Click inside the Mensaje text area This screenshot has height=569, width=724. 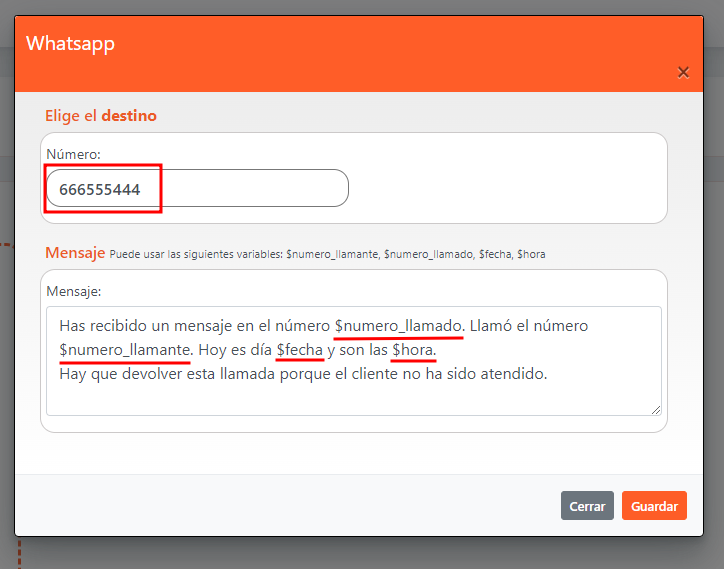354,361
